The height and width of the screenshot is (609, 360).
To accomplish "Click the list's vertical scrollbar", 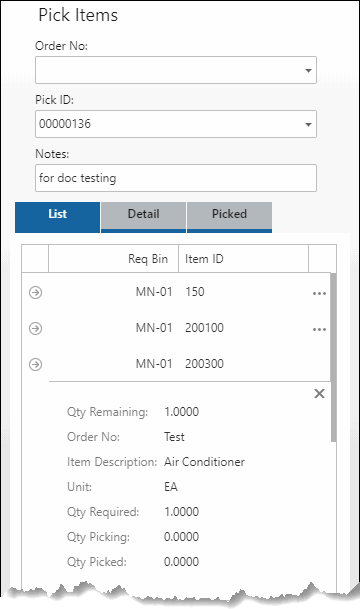I will (334, 357).
